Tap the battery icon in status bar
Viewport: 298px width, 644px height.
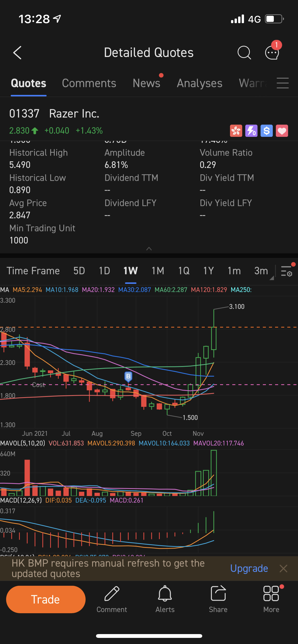pyautogui.click(x=275, y=19)
